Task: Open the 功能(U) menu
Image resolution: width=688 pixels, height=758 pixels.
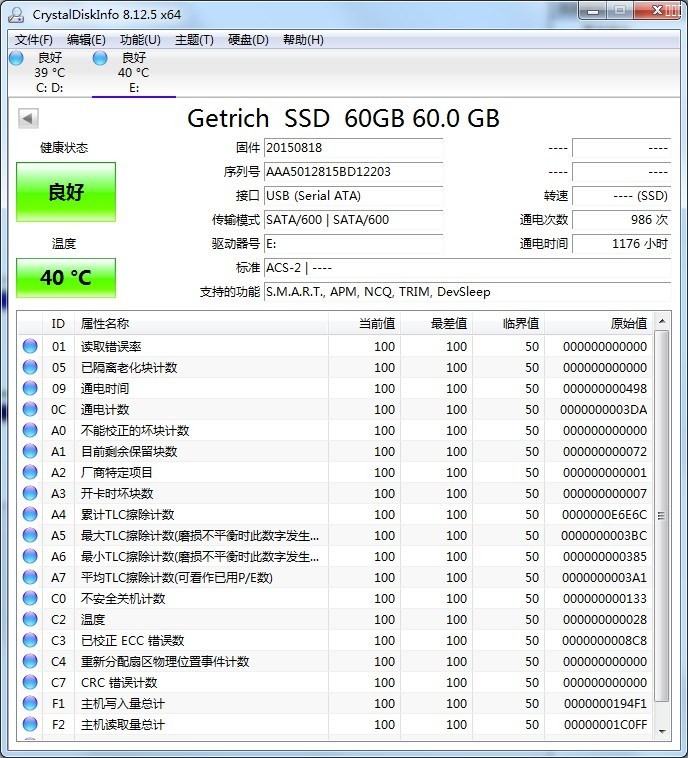Action: (140, 40)
